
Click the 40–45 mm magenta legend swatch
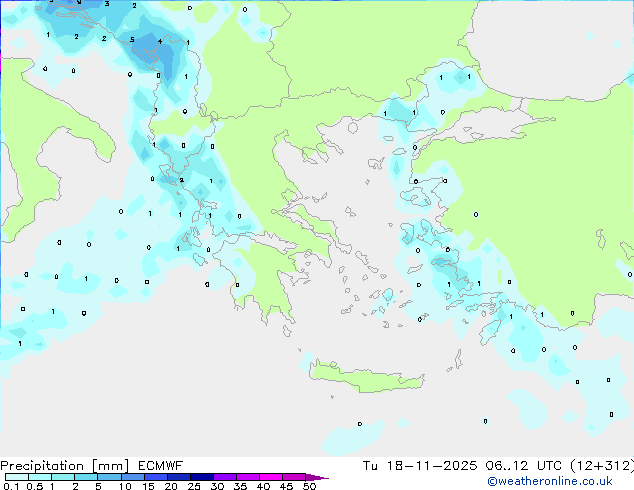point(271,477)
